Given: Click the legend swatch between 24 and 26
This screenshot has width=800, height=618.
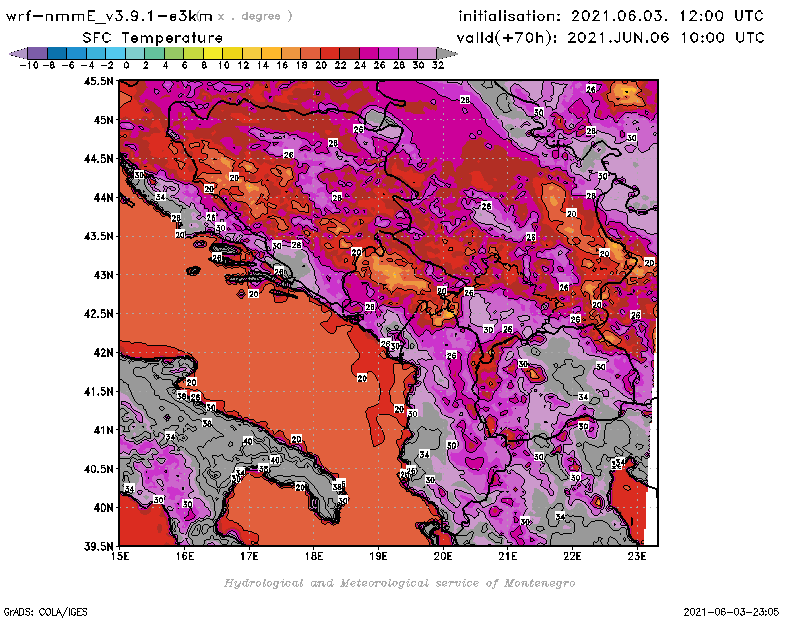Looking at the screenshot, I should pos(369,53).
